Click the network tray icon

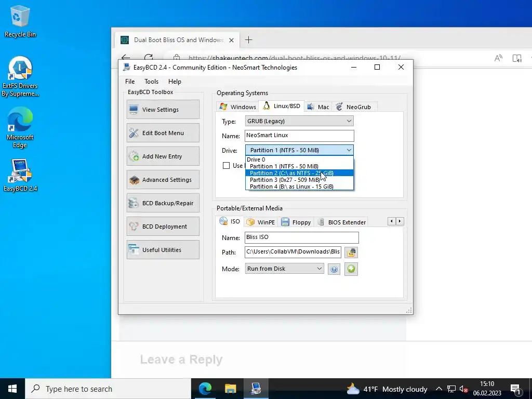click(x=451, y=389)
